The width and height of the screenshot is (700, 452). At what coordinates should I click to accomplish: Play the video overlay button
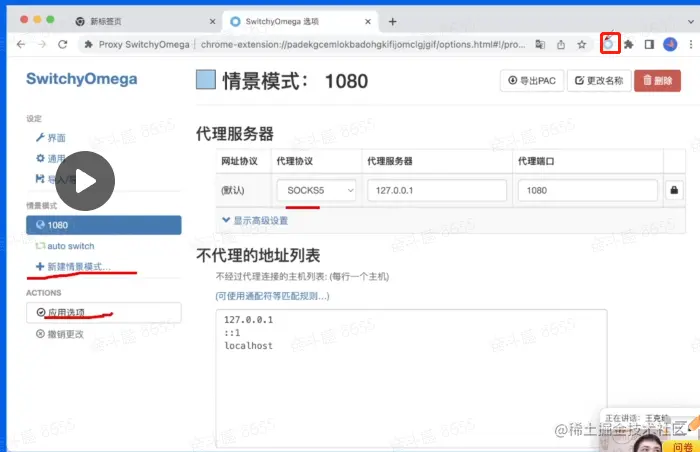pos(85,181)
